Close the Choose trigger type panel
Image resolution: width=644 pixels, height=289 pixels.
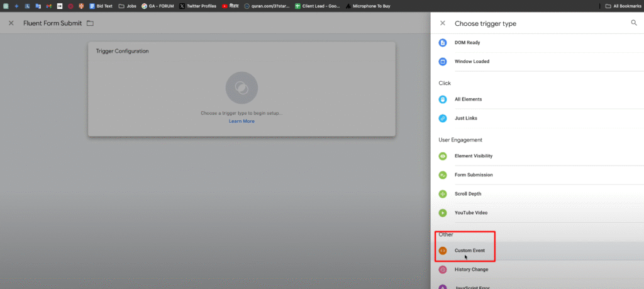coord(442,23)
